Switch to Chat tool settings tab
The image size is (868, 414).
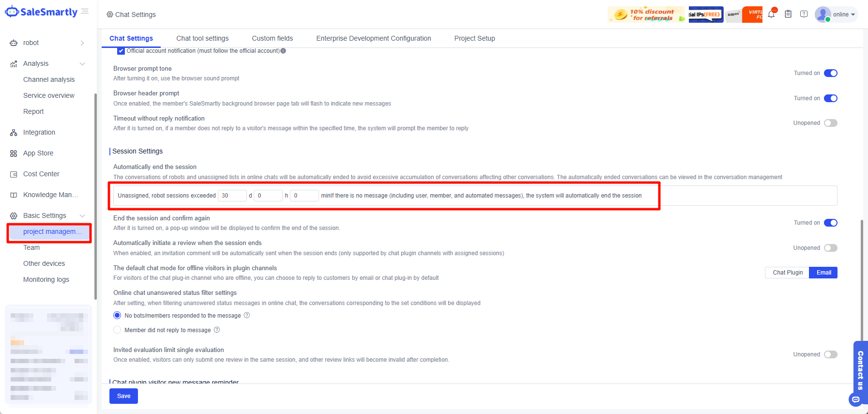[202, 38]
